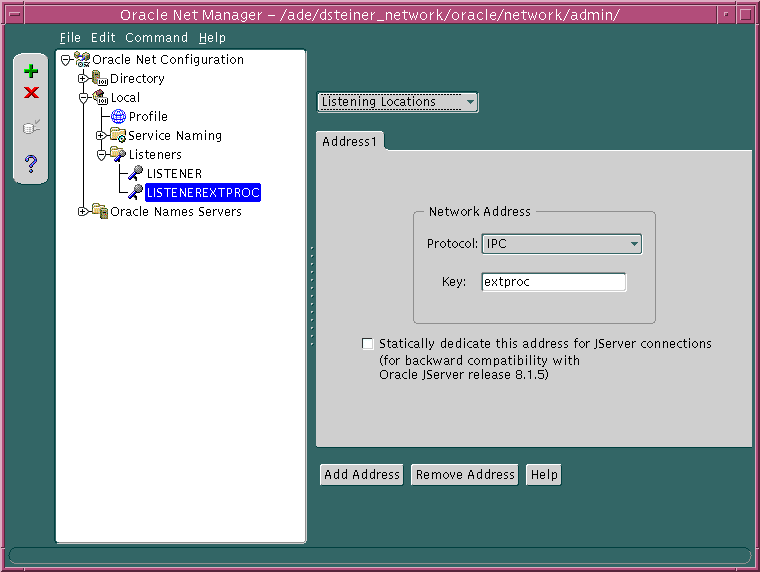Click the blue question mark Help icon
This screenshot has width=760, height=572.
point(31,164)
